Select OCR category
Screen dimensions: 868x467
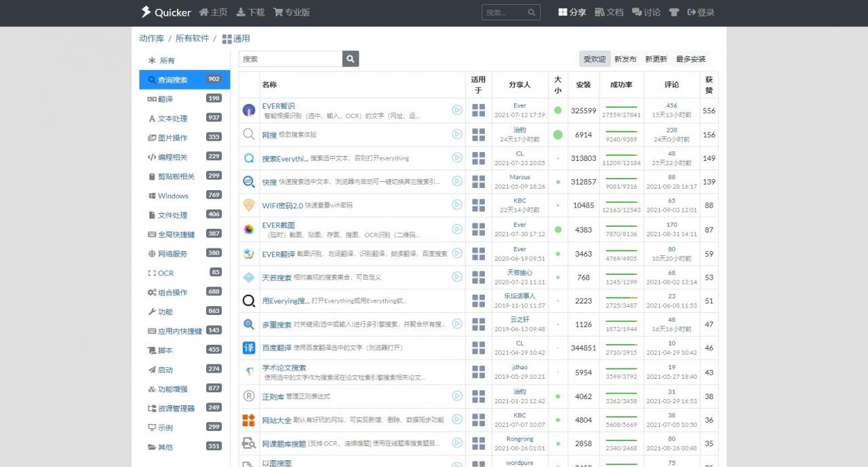tap(184, 273)
